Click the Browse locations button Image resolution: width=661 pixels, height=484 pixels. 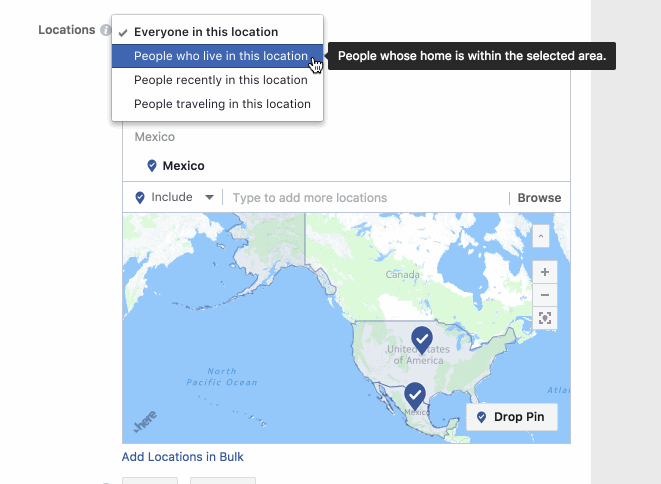tap(539, 198)
